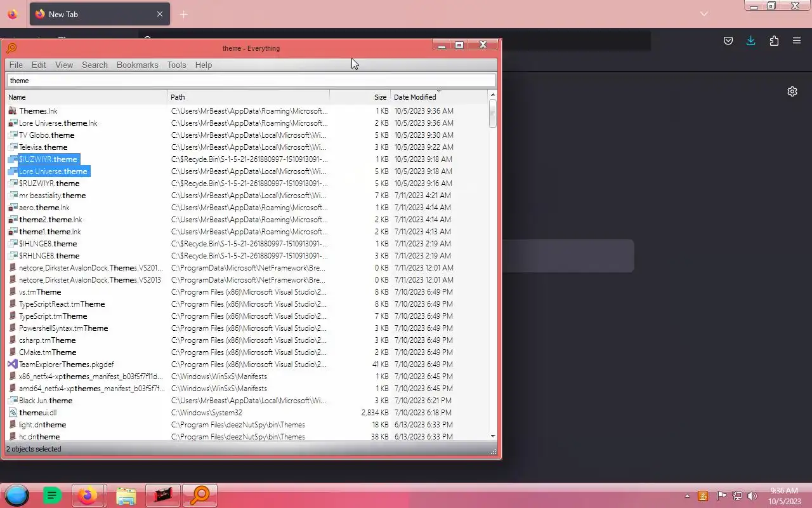The height and width of the screenshot is (508, 812).
Task: Click the scrollbar up arrow in results
Action: point(493,95)
